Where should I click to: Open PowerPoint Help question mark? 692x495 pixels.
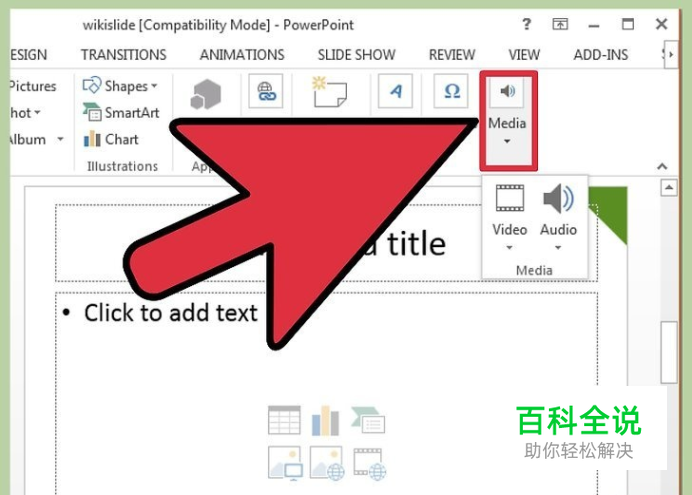[527, 24]
